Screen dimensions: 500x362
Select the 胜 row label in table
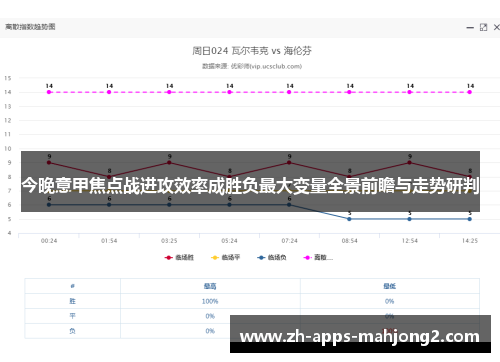(72, 301)
